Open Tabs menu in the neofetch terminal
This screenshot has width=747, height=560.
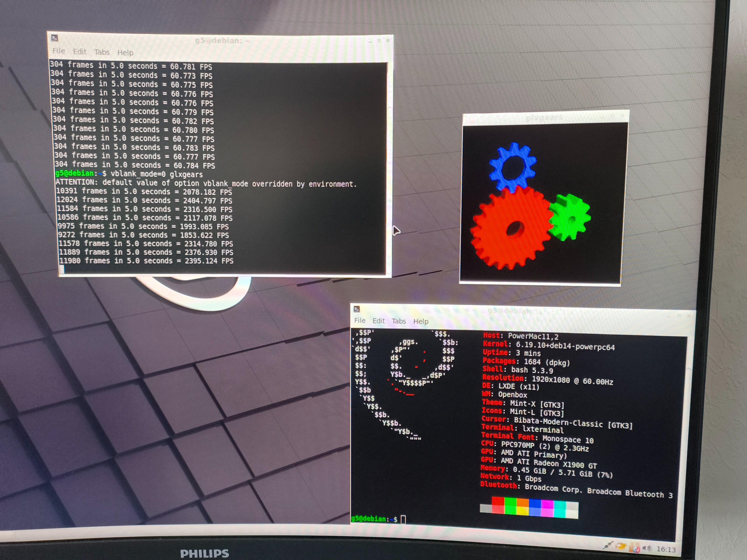pyautogui.click(x=399, y=321)
